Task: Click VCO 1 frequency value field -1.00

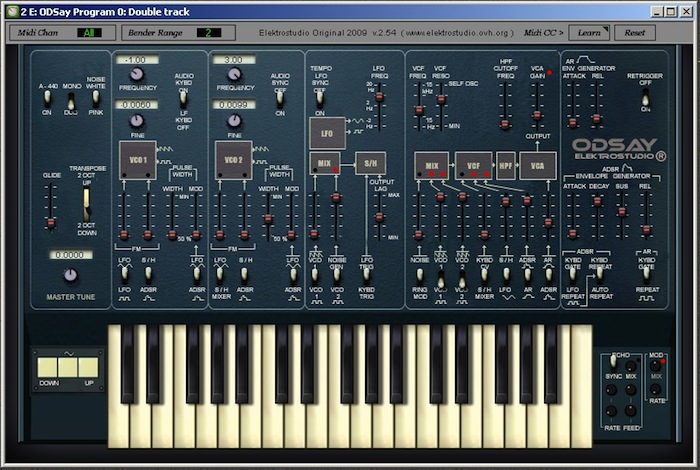Action: point(137,59)
